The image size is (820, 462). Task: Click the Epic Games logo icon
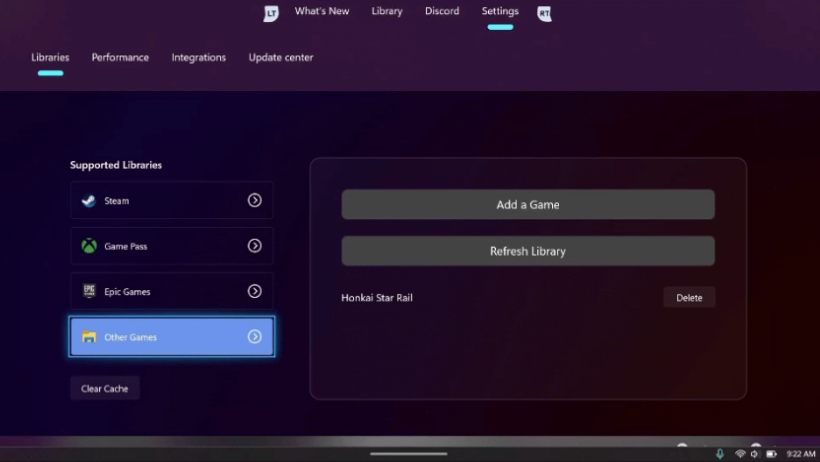click(x=89, y=291)
